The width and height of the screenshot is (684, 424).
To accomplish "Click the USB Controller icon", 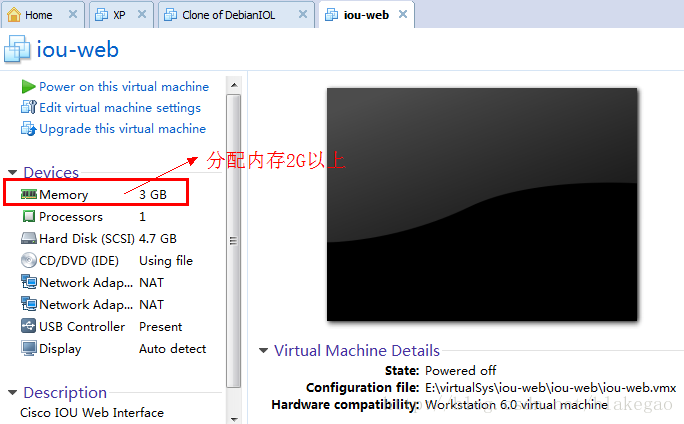I will pyautogui.click(x=29, y=326).
